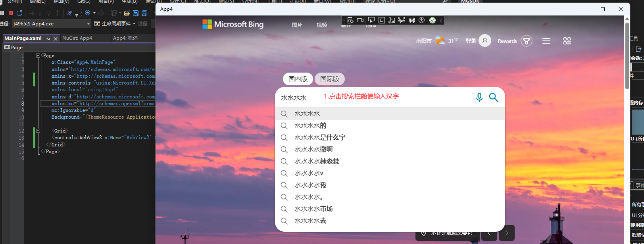Click the 南阳市 city label

pos(424,41)
